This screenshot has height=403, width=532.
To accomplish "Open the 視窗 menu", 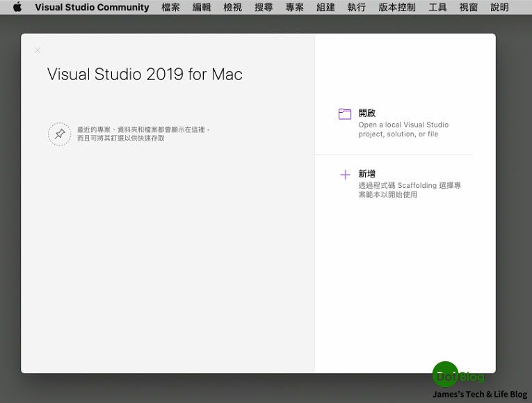I will coord(469,7).
